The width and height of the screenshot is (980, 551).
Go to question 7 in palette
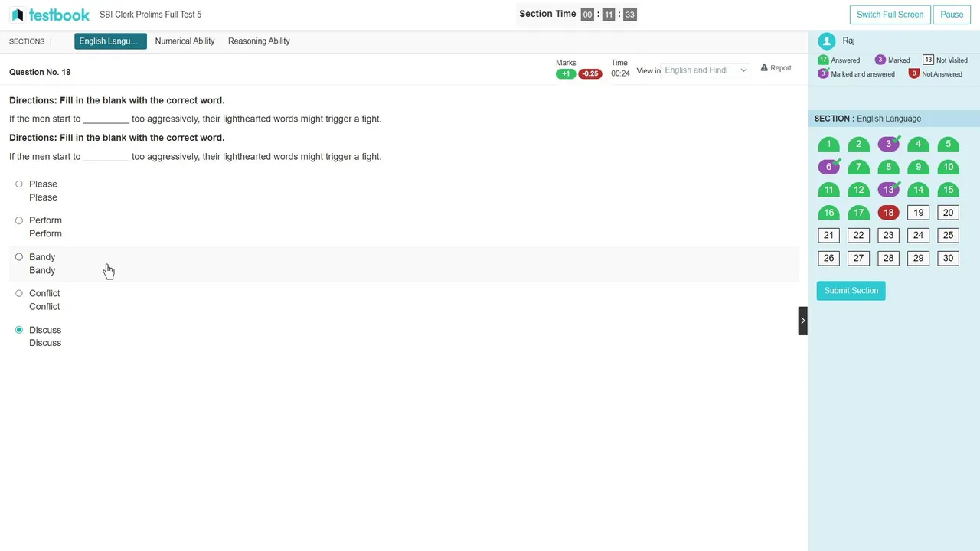click(x=858, y=167)
